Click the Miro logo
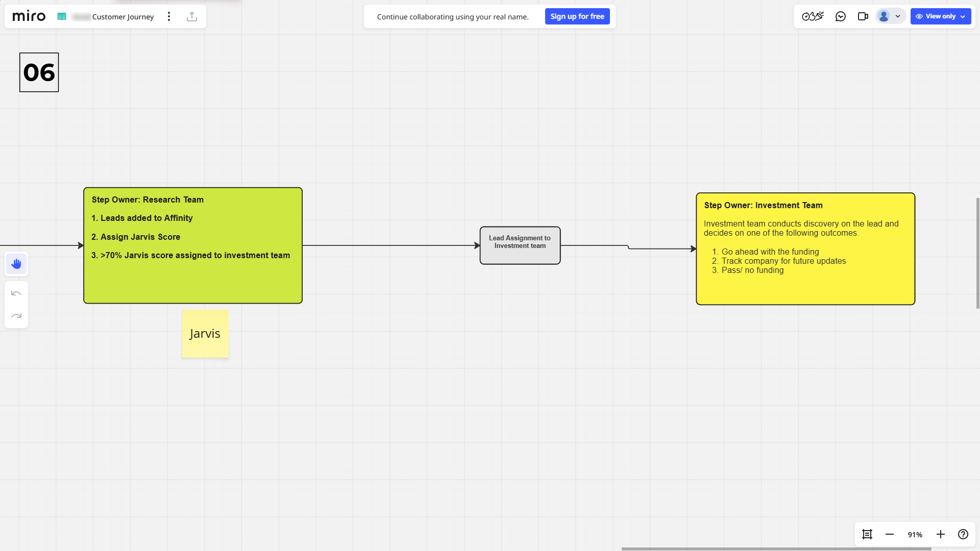 29,16
